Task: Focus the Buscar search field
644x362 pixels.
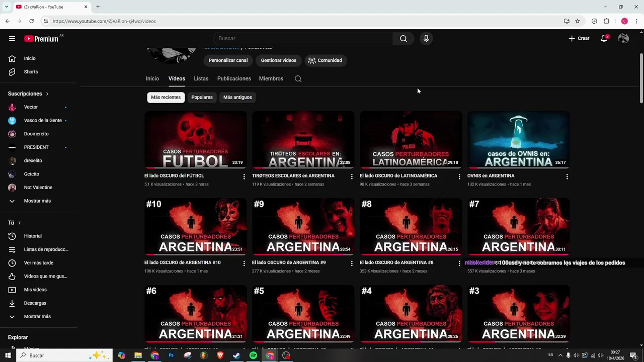Action: 303,39
